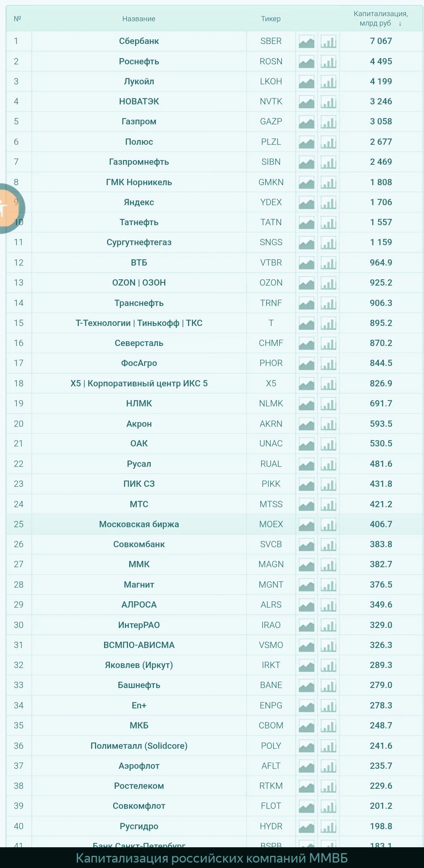
Task: Sort the table by the Название header
Action: tap(139, 19)
